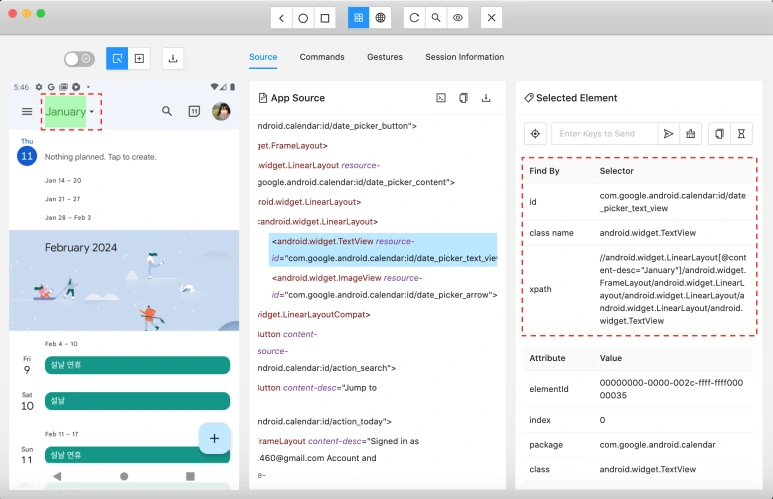Tap the plus create event button
This screenshot has height=499, width=773.
[x=214, y=438]
